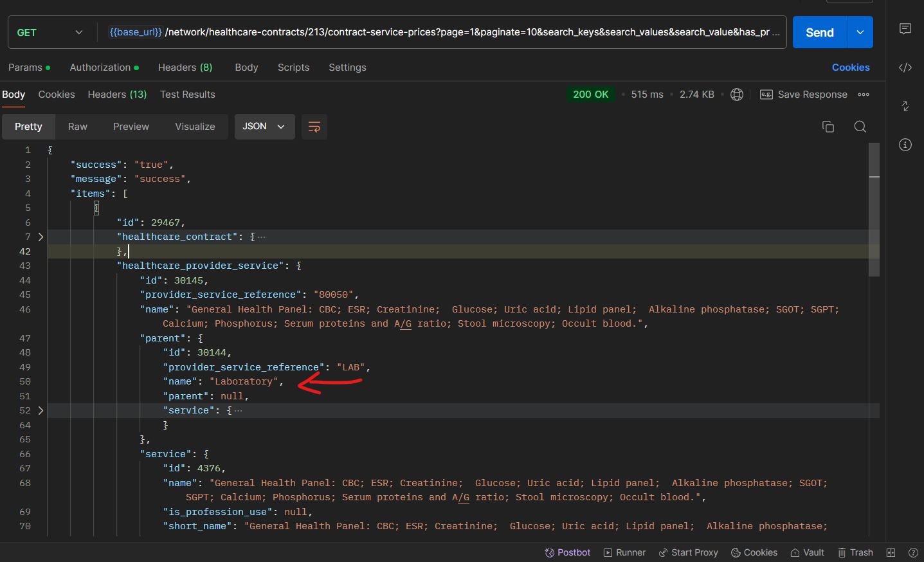
Task: Click the request URL input field
Action: point(444,32)
